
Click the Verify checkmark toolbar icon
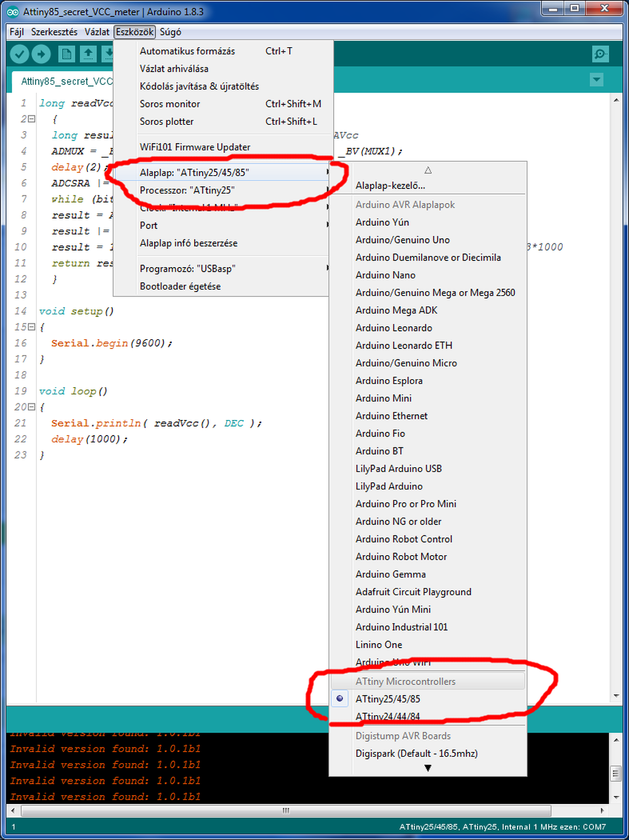[20, 54]
